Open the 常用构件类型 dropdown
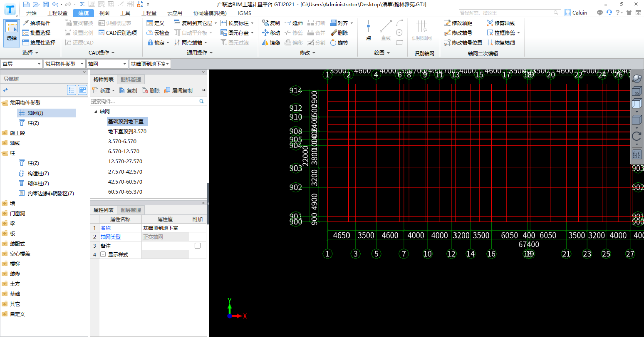 tap(64, 64)
